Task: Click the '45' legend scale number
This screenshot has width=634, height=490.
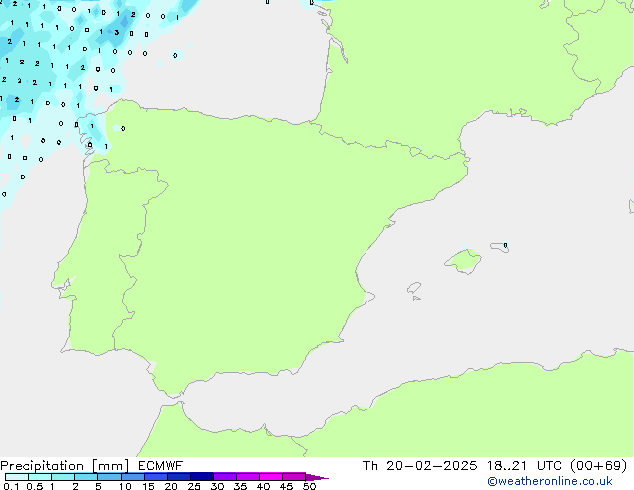Action: pos(286,486)
